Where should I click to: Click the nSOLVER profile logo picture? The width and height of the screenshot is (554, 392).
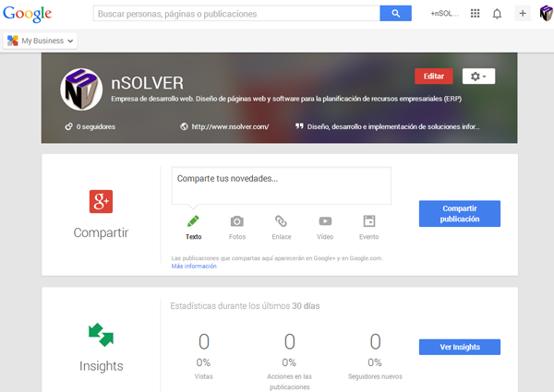click(81, 89)
